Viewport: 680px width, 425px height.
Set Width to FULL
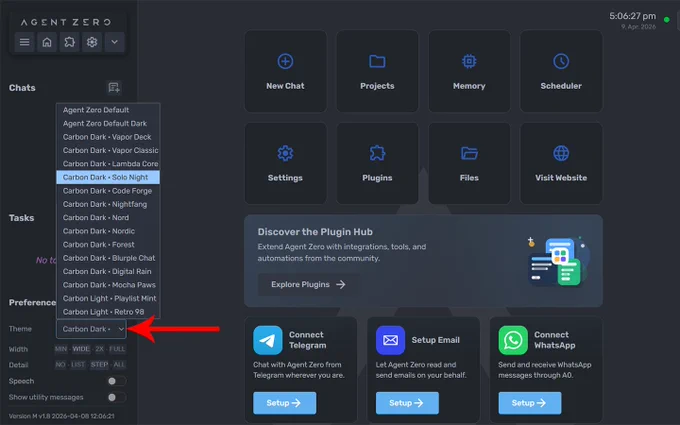117,349
